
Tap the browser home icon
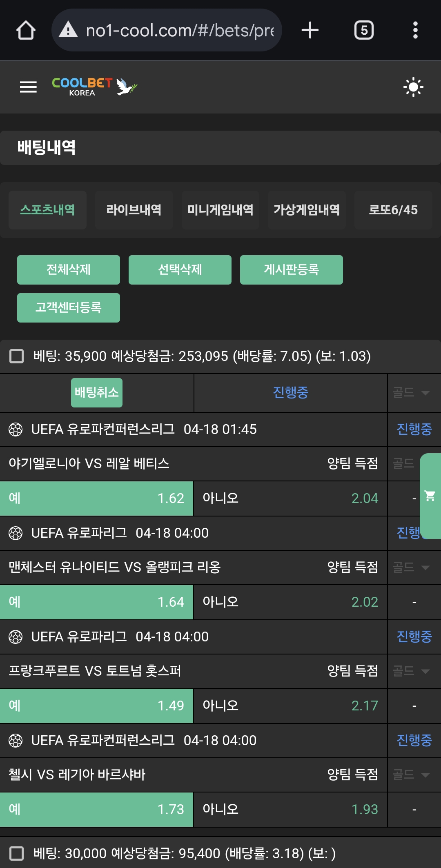(x=26, y=30)
